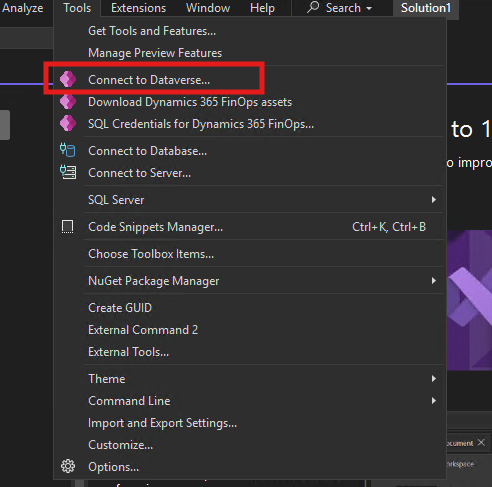
Task: Click the Connect to Server icon
Action: [x=68, y=172]
